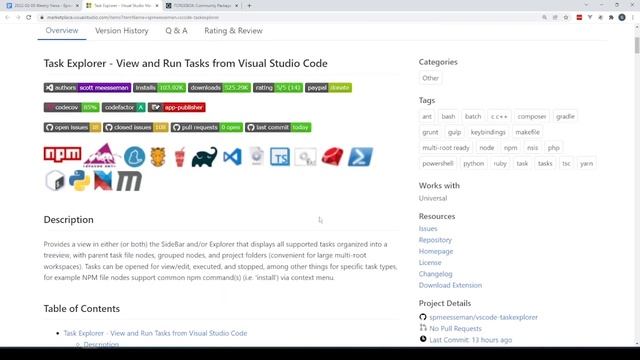Click the No Pull Requests link
The width and height of the screenshot is (640, 360).
pos(455,329)
